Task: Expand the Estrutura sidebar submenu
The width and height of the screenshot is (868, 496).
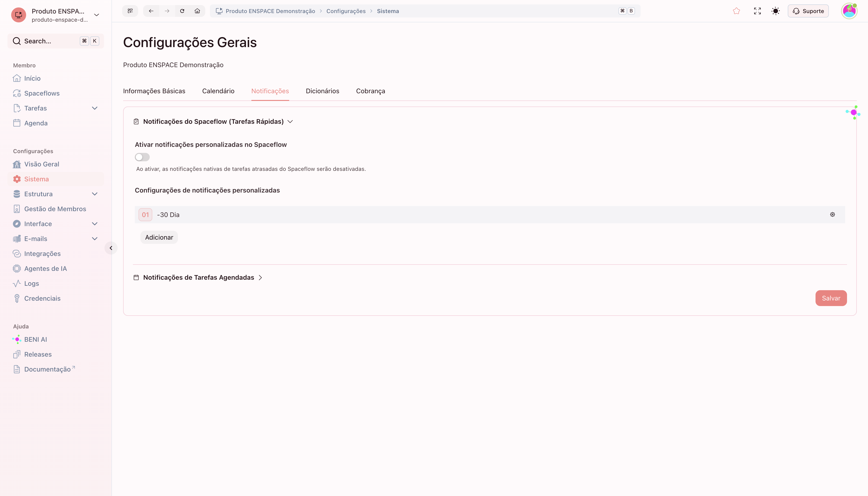Action: pyautogui.click(x=95, y=194)
